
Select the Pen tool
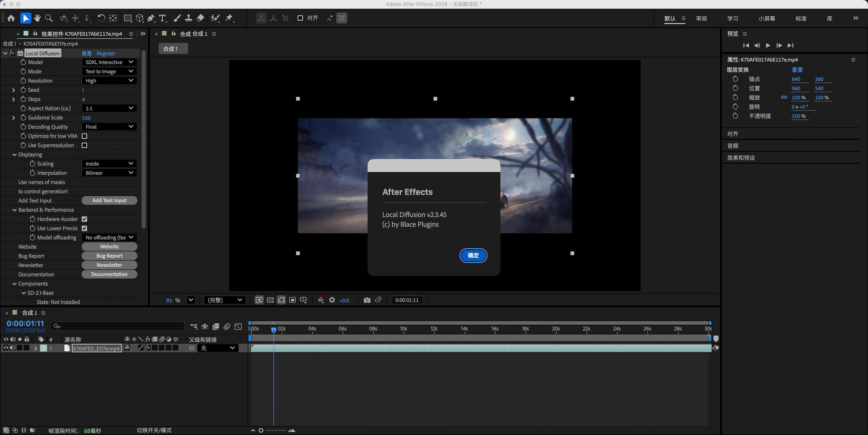point(151,18)
